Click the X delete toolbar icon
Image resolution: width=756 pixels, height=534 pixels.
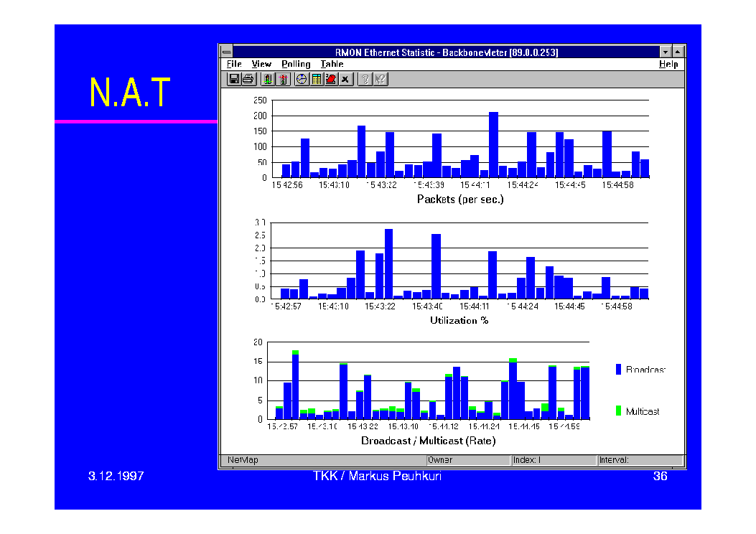(x=345, y=79)
